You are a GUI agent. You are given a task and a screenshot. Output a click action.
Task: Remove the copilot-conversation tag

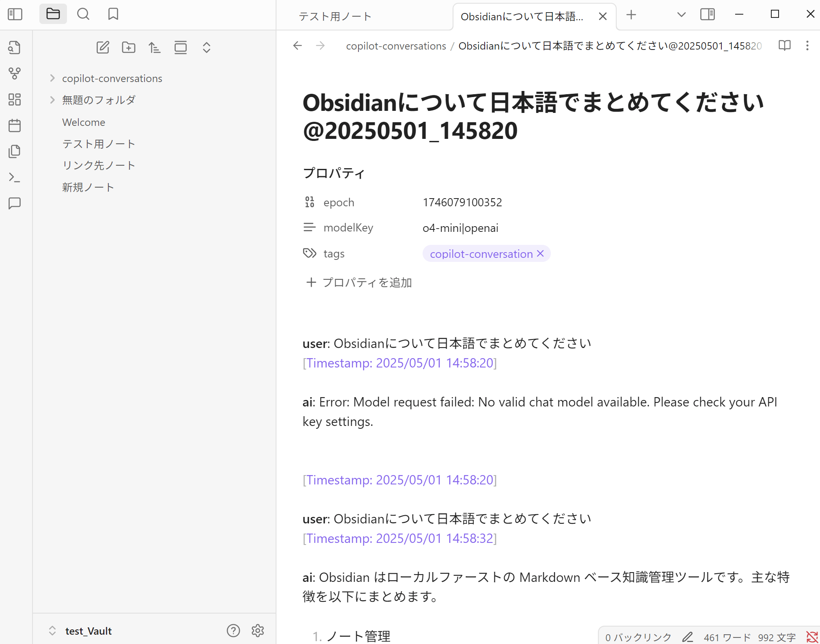click(x=540, y=253)
